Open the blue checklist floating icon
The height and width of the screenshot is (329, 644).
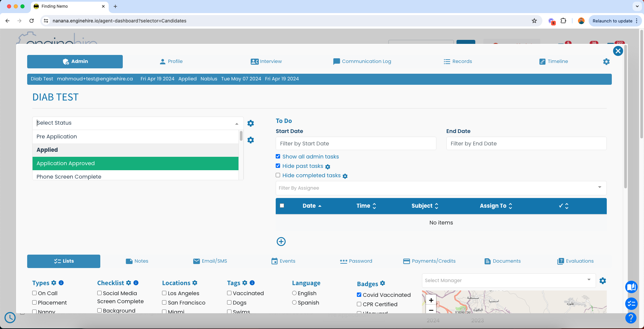click(631, 304)
